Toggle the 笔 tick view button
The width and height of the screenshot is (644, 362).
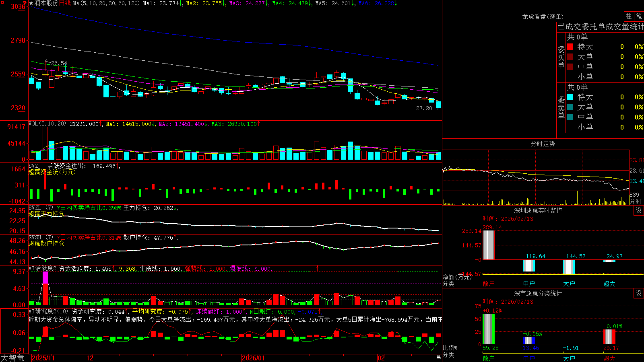[639, 16]
